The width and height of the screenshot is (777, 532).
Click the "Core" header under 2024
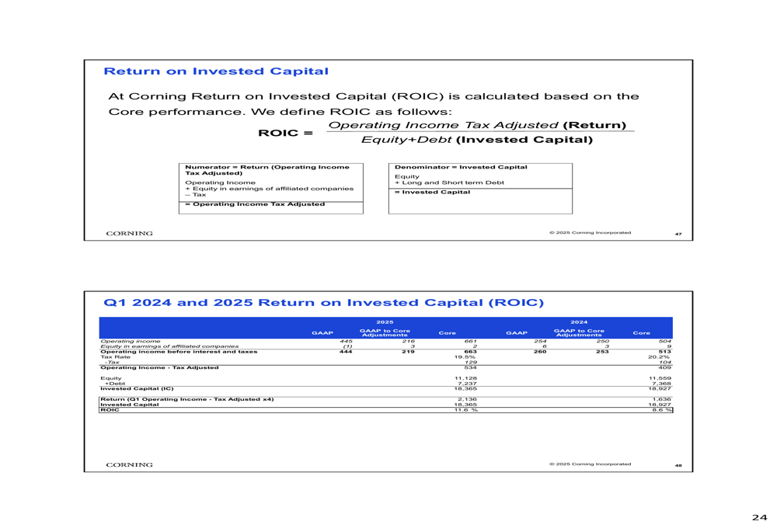coord(641,333)
